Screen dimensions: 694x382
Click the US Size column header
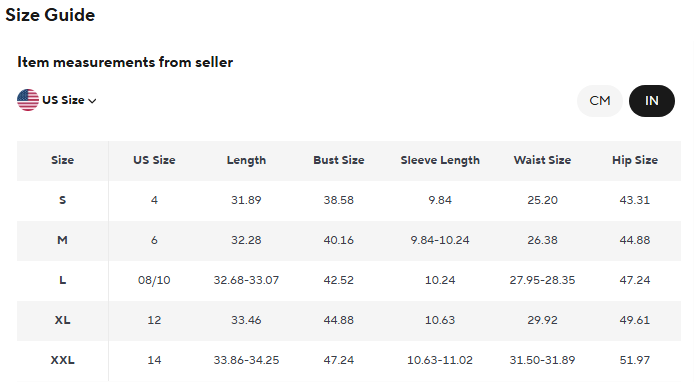pyautogui.click(x=154, y=160)
